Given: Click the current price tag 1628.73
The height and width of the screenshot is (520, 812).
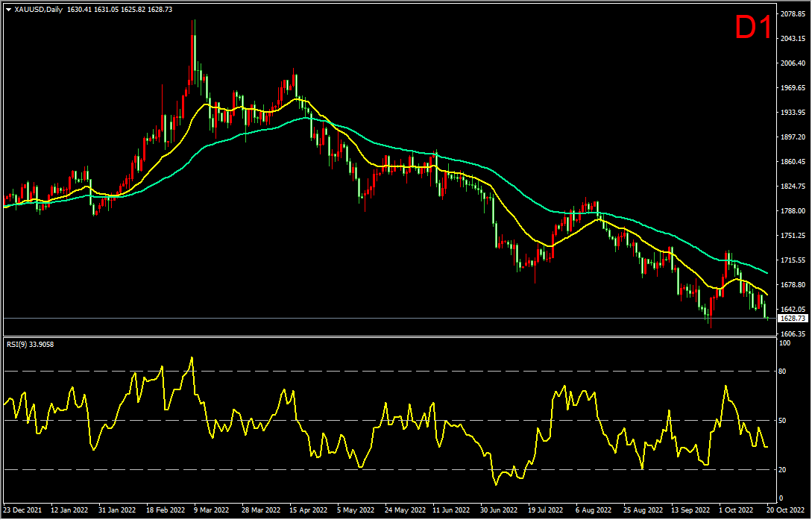Looking at the screenshot, I should tap(793, 318).
